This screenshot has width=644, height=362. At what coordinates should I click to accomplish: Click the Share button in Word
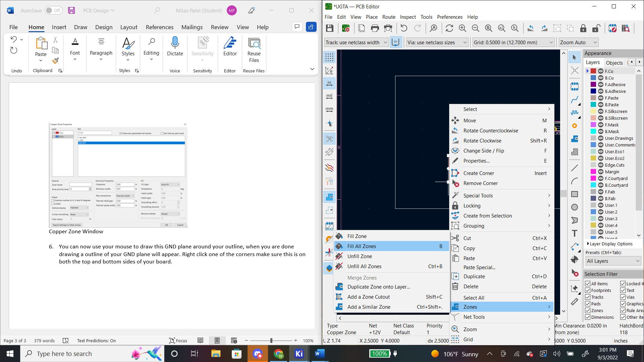(311, 27)
